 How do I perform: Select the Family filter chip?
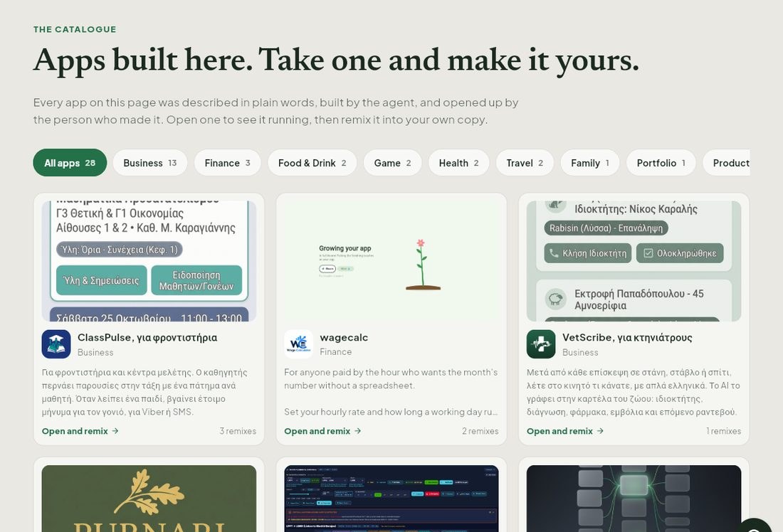click(590, 163)
